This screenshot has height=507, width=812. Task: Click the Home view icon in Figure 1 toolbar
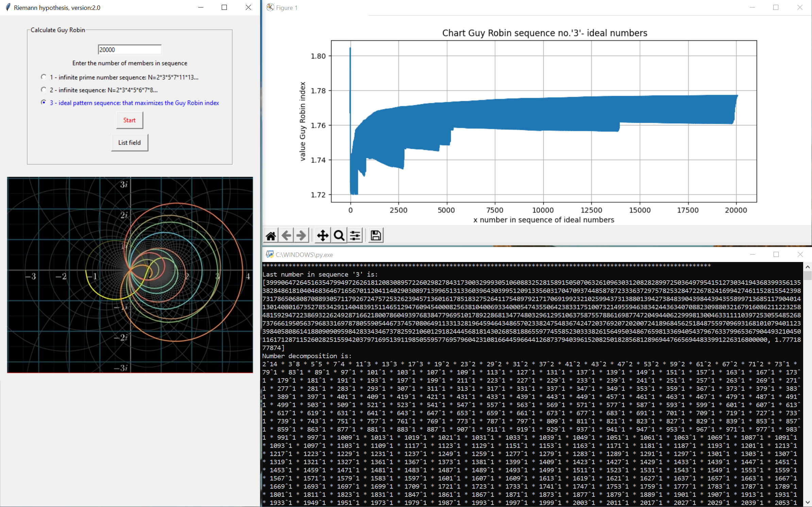pyautogui.click(x=270, y=235)
